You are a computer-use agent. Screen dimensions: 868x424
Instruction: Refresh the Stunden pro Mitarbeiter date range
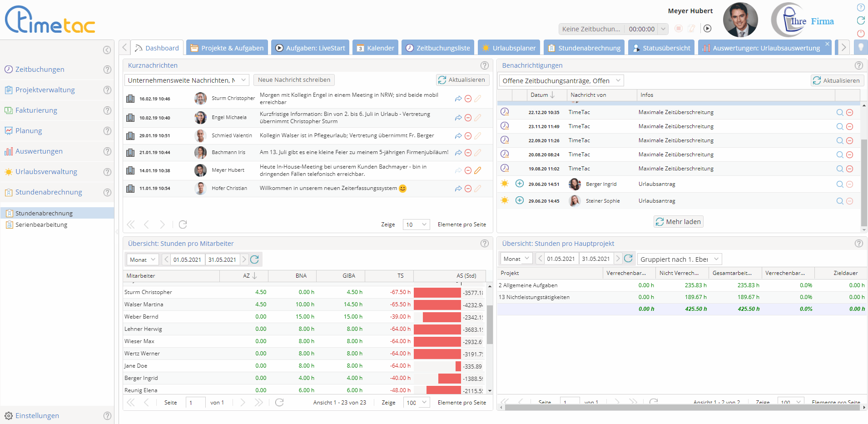(254, 259)
